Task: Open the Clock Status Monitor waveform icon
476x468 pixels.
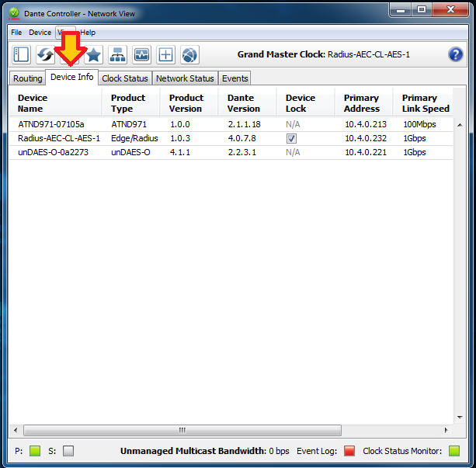Action: pyautogui.click(x=141, y=55)
